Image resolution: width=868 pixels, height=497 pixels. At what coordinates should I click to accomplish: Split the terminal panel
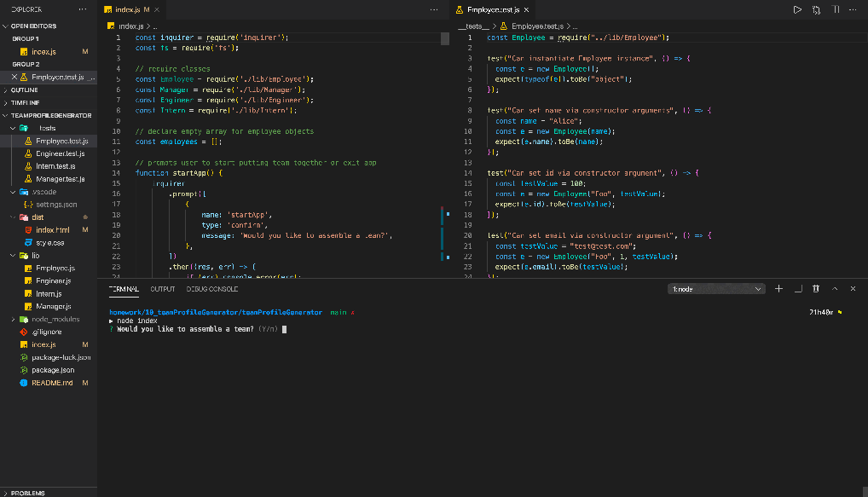pyautogui.click(x=796, y=288)
